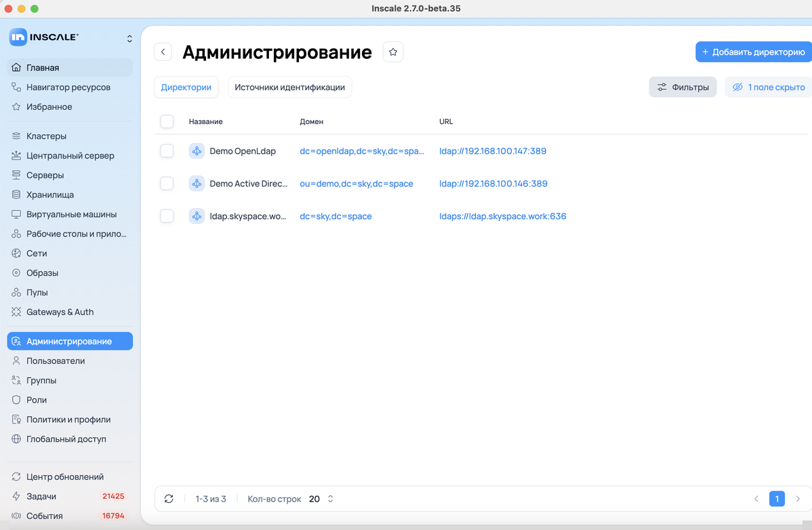This screenshot has height=530, width=812.
Task: Click Demo Active Direc... name text
Action: coord(249,184)
